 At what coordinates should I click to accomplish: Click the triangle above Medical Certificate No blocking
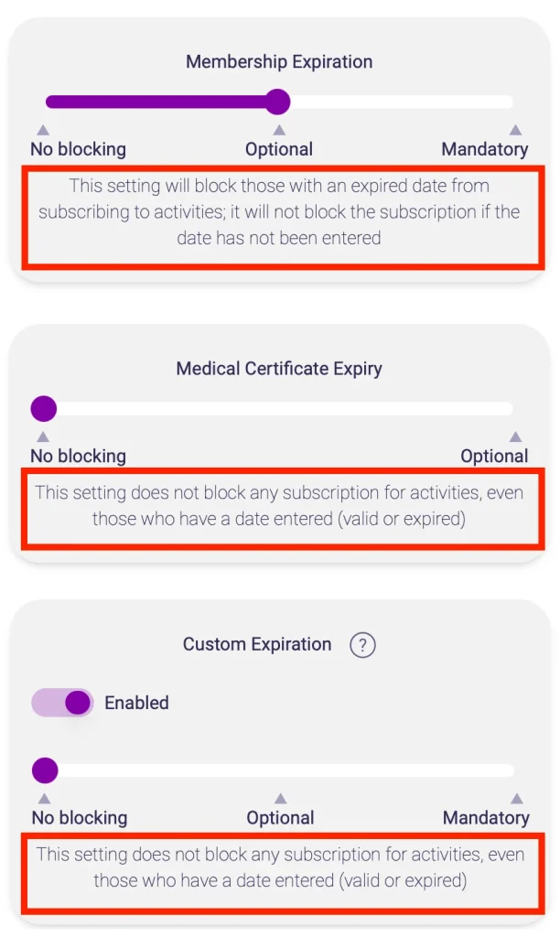[x=43, y=436]
